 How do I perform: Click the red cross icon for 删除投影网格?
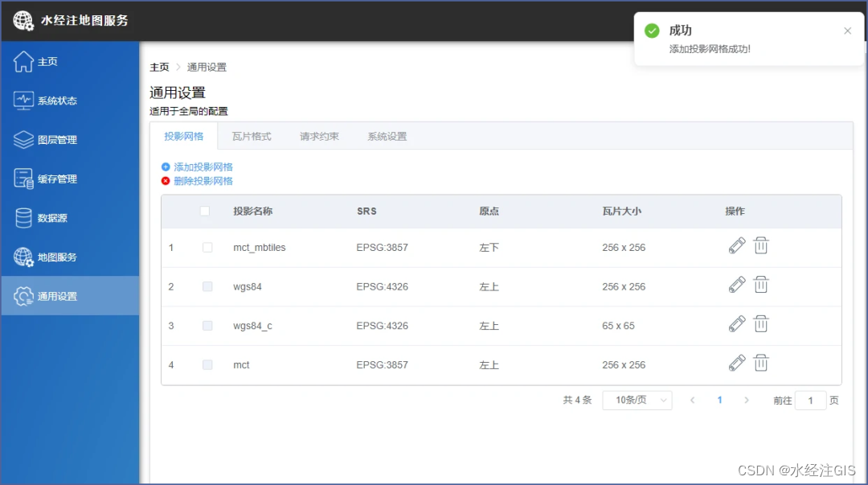tap(166, 181)
